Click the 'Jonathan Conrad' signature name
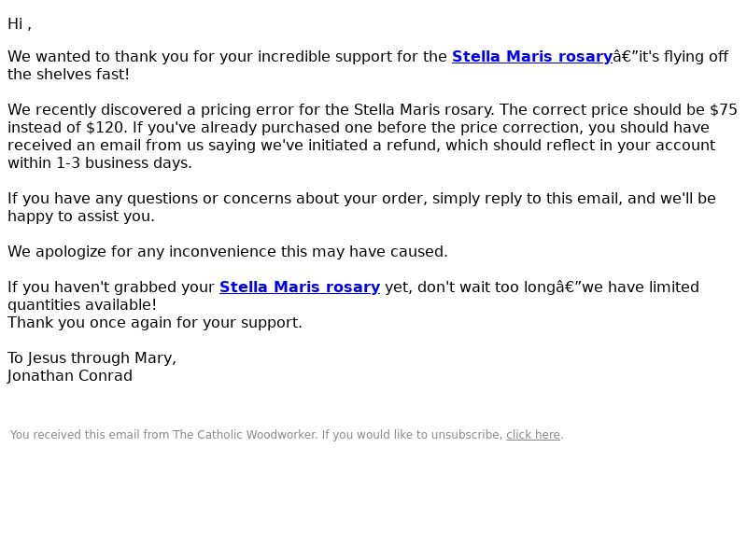The width and height of the screenshot is (747, 560). [x=70, y=376]
